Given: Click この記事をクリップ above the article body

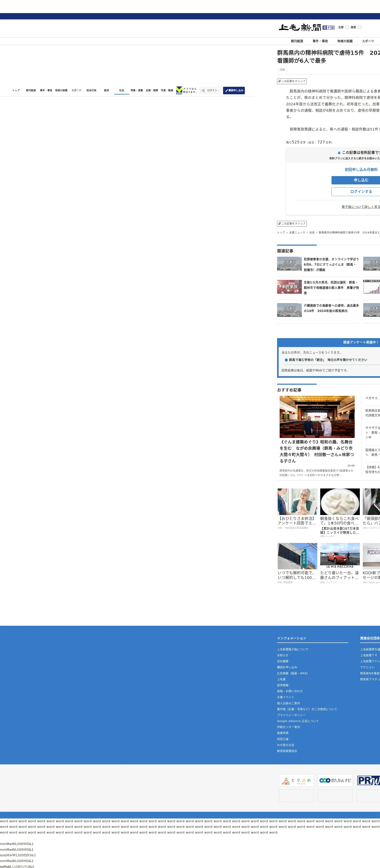Looking at the screenshot, I should [292, 81].
